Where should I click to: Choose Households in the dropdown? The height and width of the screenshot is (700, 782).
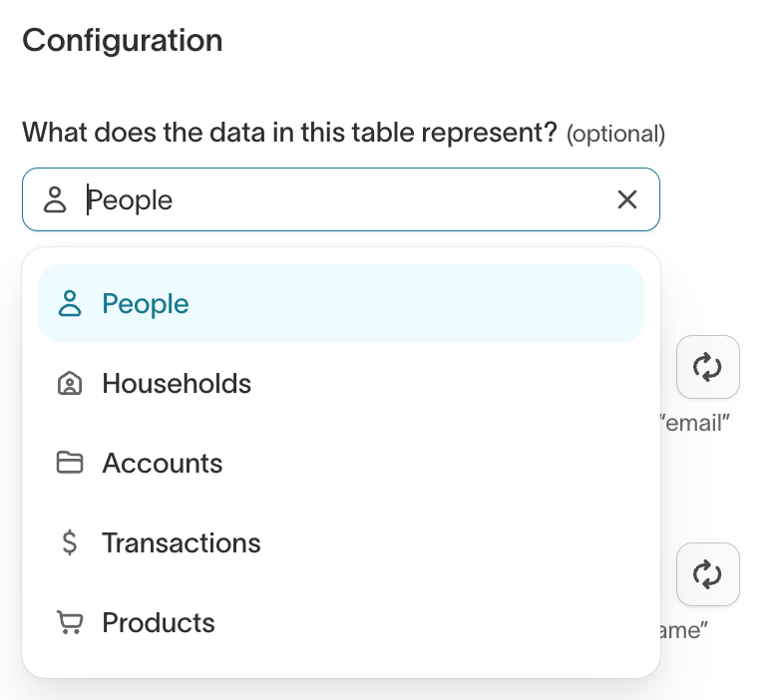pos(177,384)
